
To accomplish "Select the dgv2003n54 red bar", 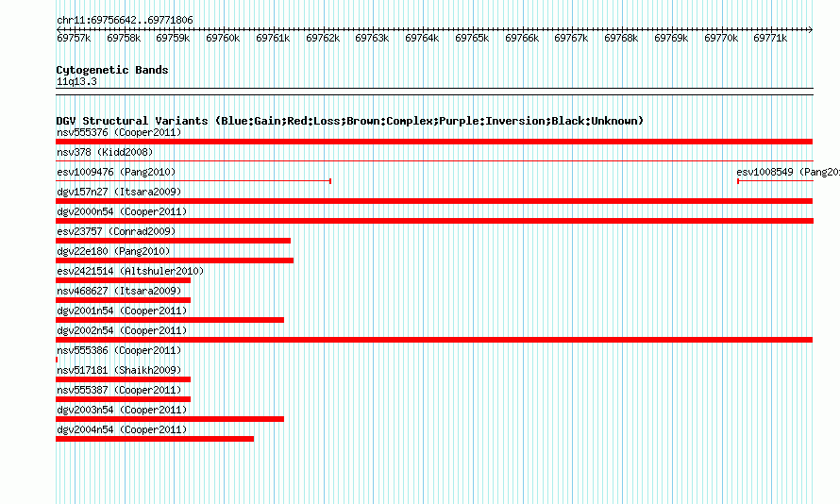I will (x=170, y=419).
